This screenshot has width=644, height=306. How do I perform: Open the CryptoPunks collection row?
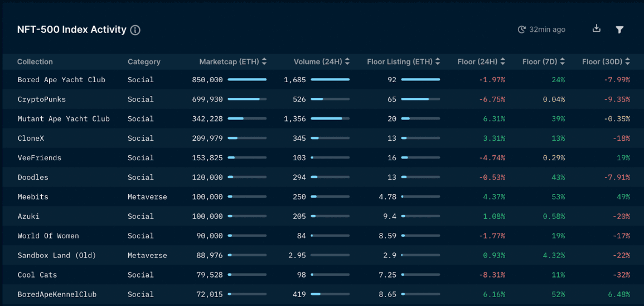(x=42, y=99)
